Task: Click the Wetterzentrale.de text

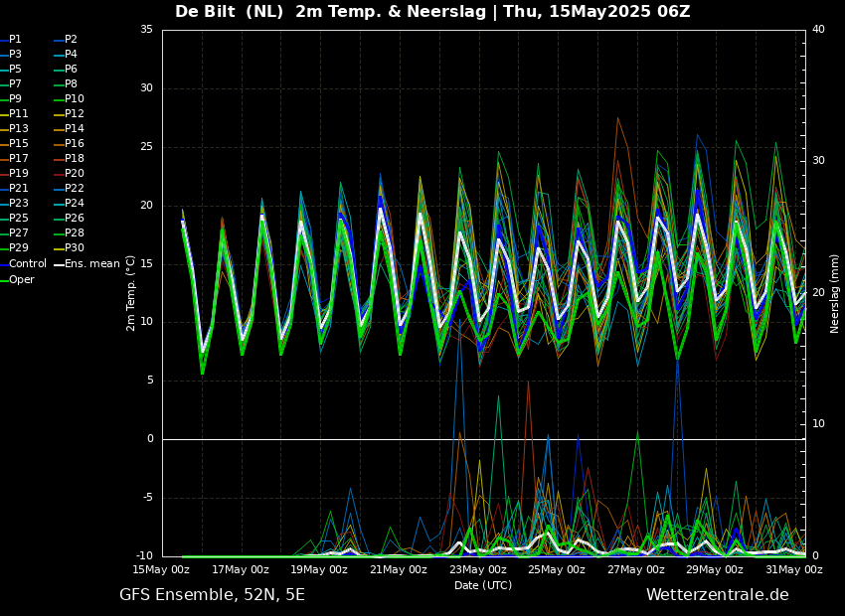Action: click(717, 595)
